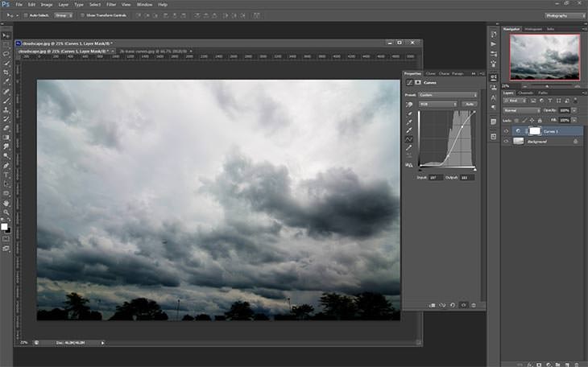Viewport: 588px width, 367px height.
Task: Delete the adjustment layer via Properties trash
Action: coord(474,306)
